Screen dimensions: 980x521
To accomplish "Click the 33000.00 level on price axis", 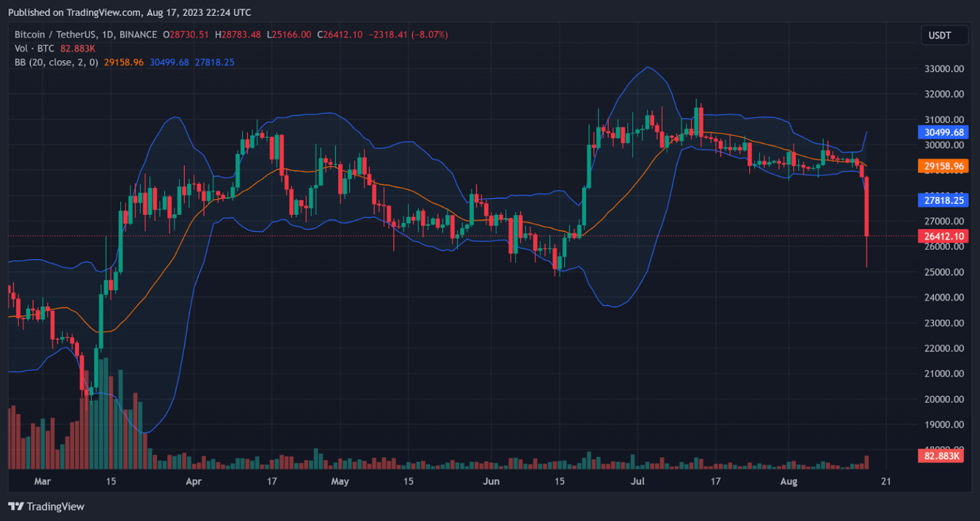I will 944,69.
